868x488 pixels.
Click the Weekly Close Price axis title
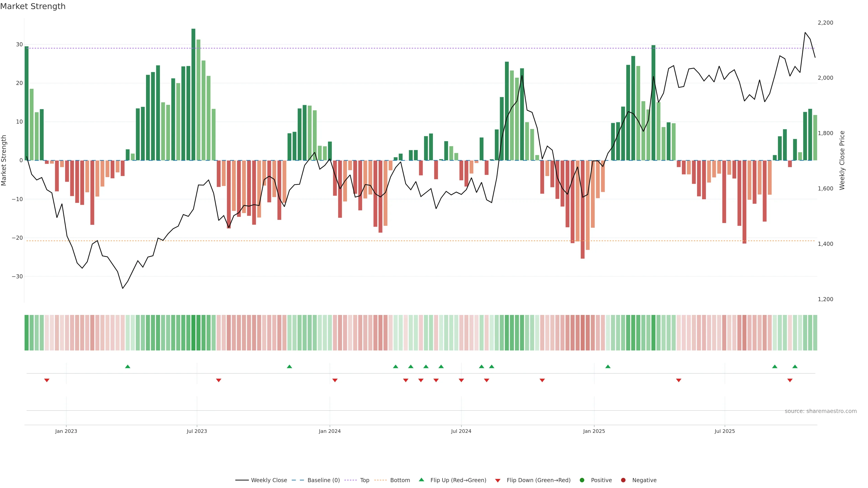tap(842, 160)
